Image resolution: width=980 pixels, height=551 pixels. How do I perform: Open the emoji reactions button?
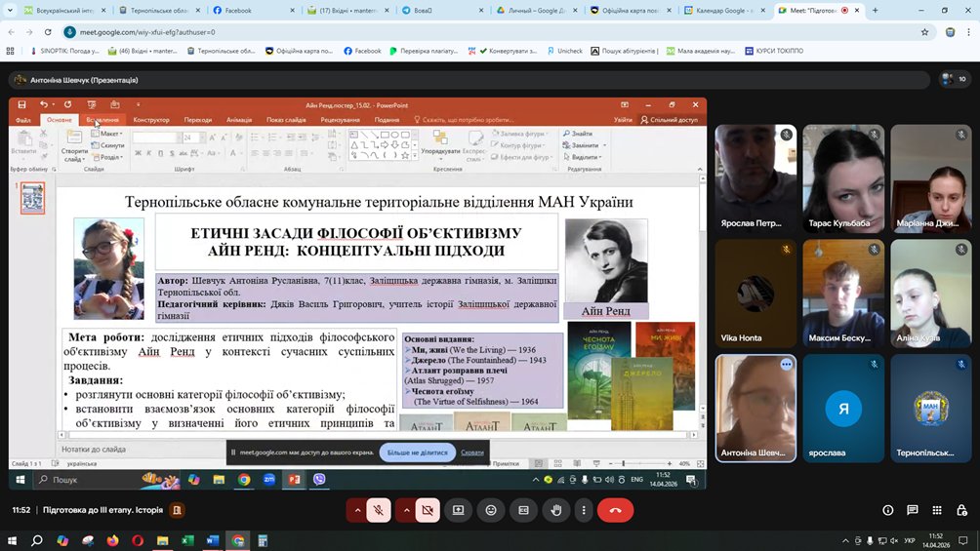point(491,510)
